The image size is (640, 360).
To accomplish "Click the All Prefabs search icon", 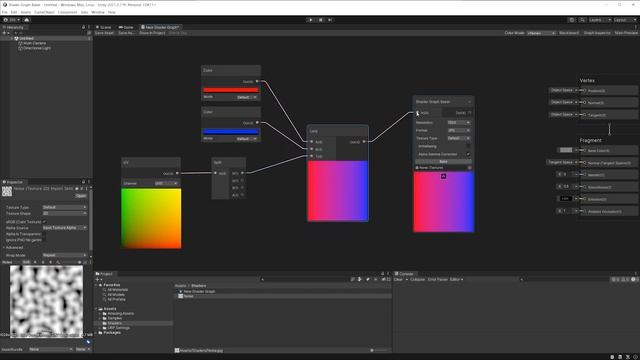I will (105, 300).
